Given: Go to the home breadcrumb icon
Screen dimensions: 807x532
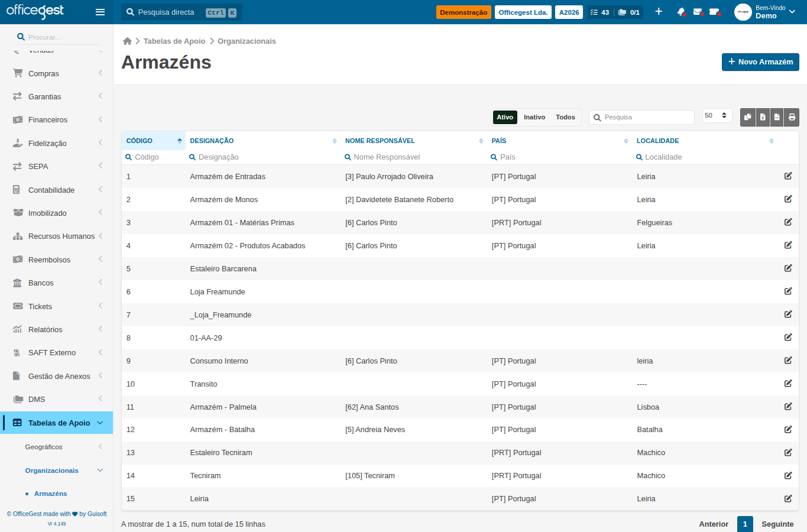Looking at the screenshot, I should point(127,41).
